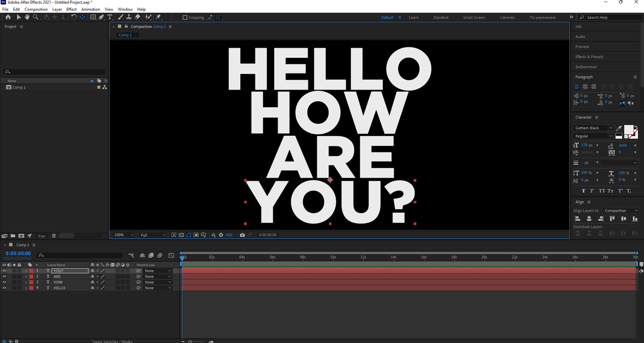Select the Pen tool

pos(101,17)
